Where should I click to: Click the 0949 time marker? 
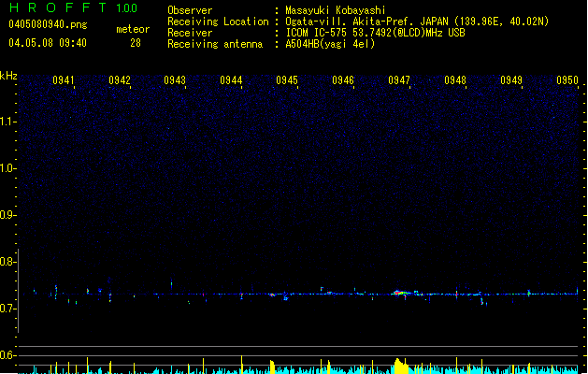pyautogui.click(x=511, y=80)
